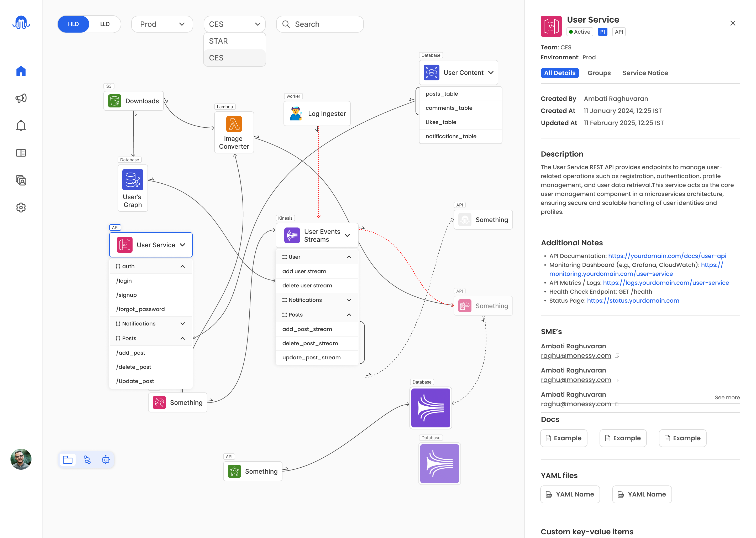Screen dimensions: 756x538
Task: Click the notifications bell icon in the sidebar
Action: [21, 126]
